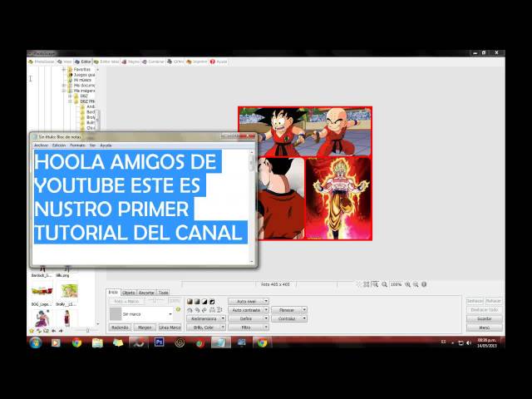Apply the black and white icon
This screenshot has height=399, width=532.
[204, 301]
